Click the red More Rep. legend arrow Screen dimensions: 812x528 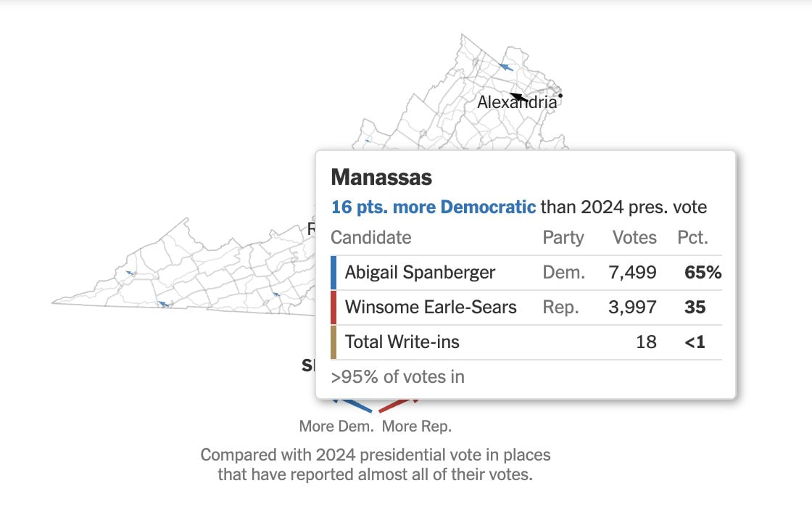coord(398,405)
